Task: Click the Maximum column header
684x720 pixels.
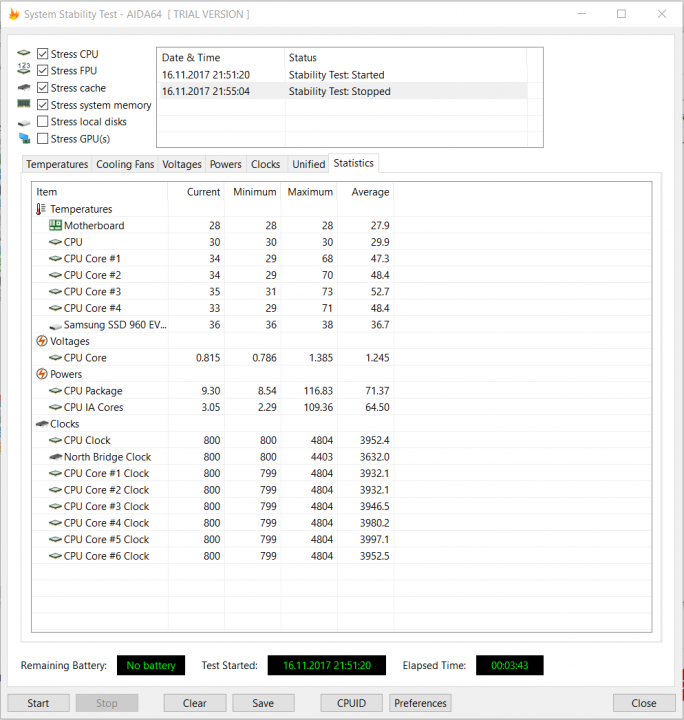Action: (x=309, y=192)
